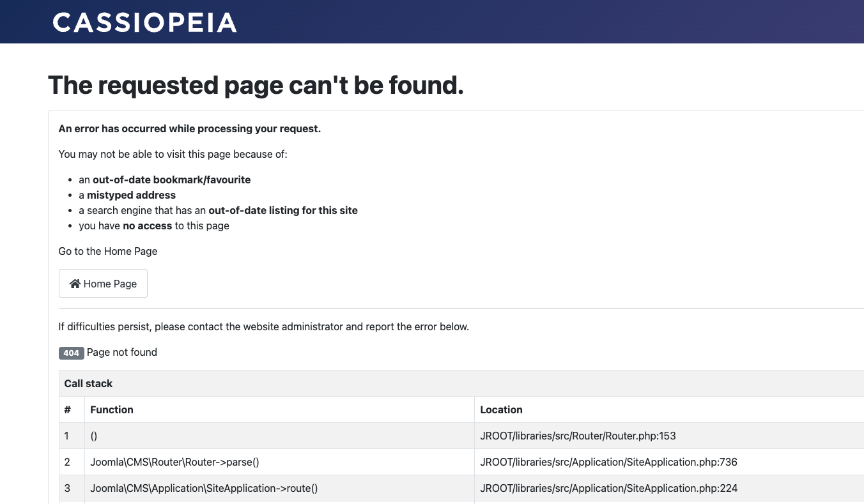Click the SiteApplication->route() function cell
Image resolution: width=864 pixels, height=504 pixels.
point(204,488)
